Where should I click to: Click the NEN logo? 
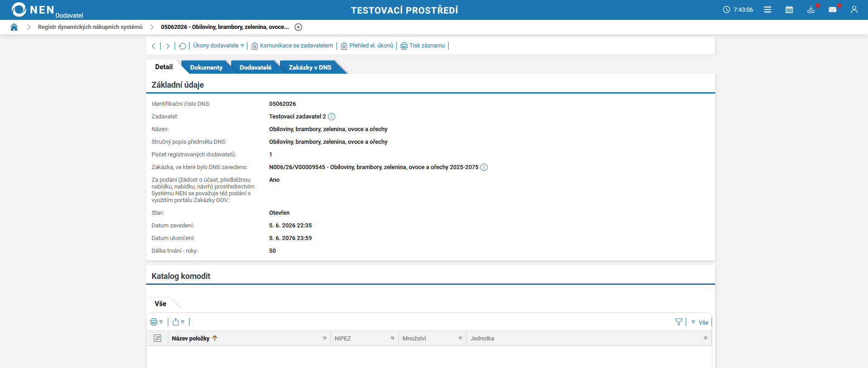(33, 9)
